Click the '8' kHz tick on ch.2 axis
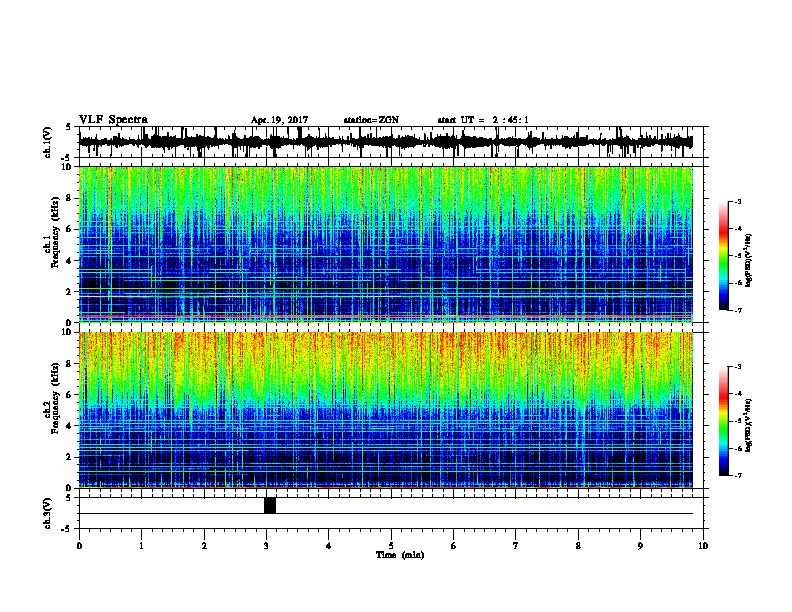Screen dimensions: 792x612 tap(70, 364)
